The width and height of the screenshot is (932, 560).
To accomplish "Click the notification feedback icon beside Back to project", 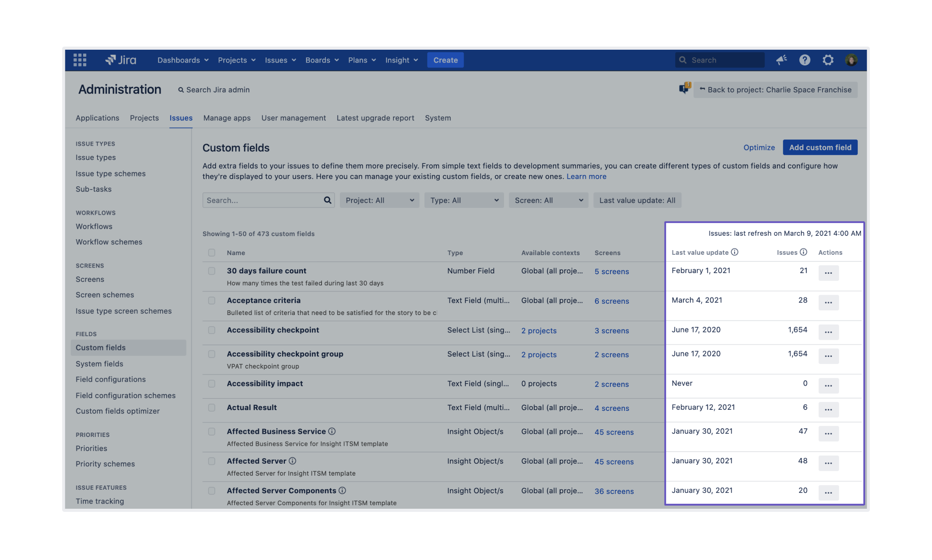I will pyautogui.click(x=685, y=88).
